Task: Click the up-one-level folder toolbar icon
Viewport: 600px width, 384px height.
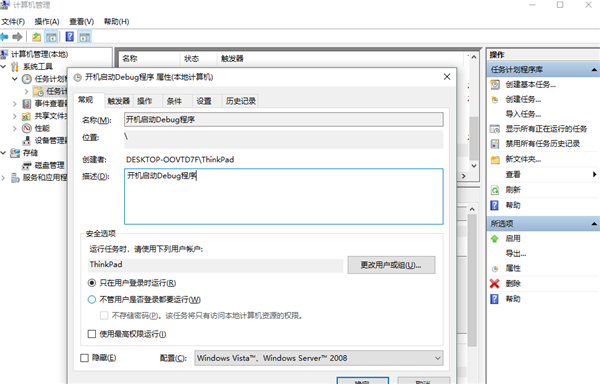Action: pyautogui.click(x=36, y=37)
